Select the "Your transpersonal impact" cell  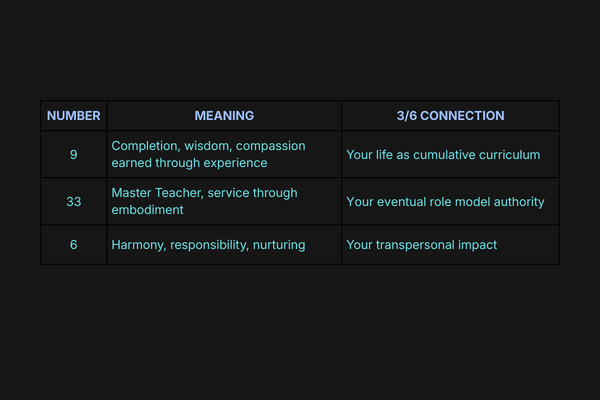(421, 245)
